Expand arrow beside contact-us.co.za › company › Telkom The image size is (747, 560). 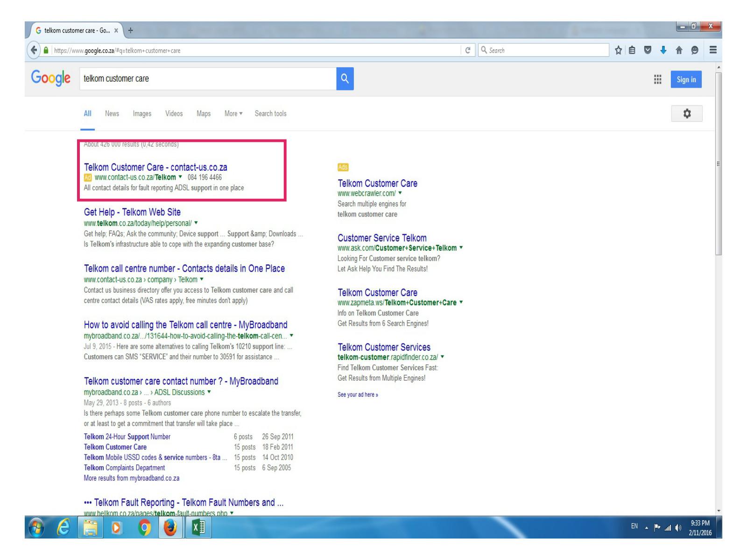pyautogui.click(x=202, y=279)
